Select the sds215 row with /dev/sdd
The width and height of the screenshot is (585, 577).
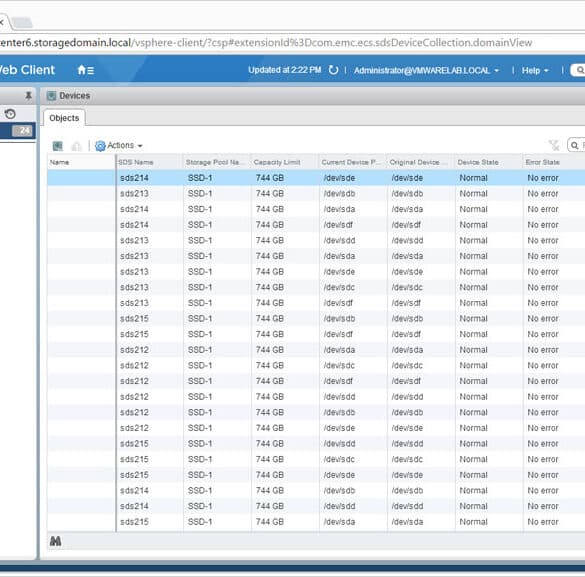pyautogui.click(x=316, y=444)
